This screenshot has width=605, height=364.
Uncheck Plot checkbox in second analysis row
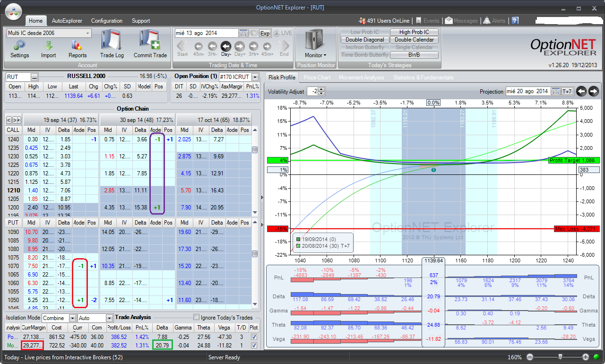click(254, 346)
